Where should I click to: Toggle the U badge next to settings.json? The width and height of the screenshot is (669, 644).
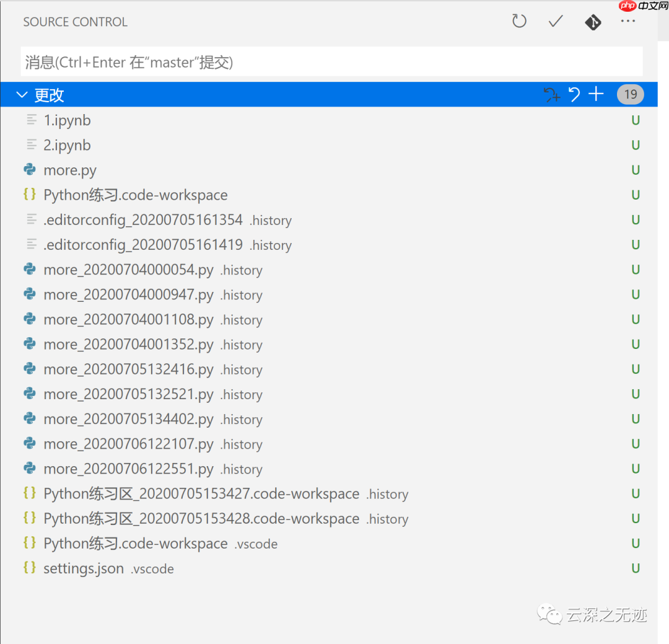pos(636,568)
